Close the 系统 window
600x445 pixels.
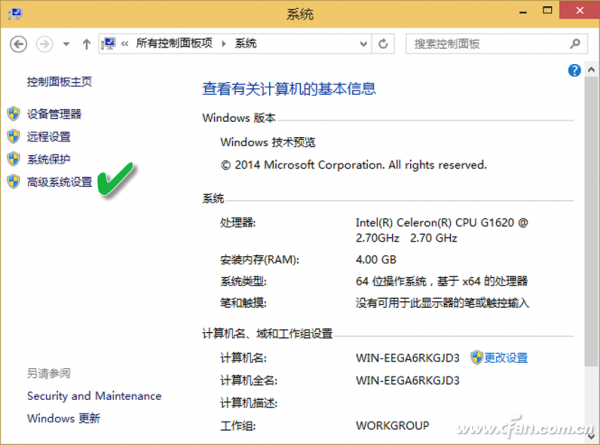point(580,10)
